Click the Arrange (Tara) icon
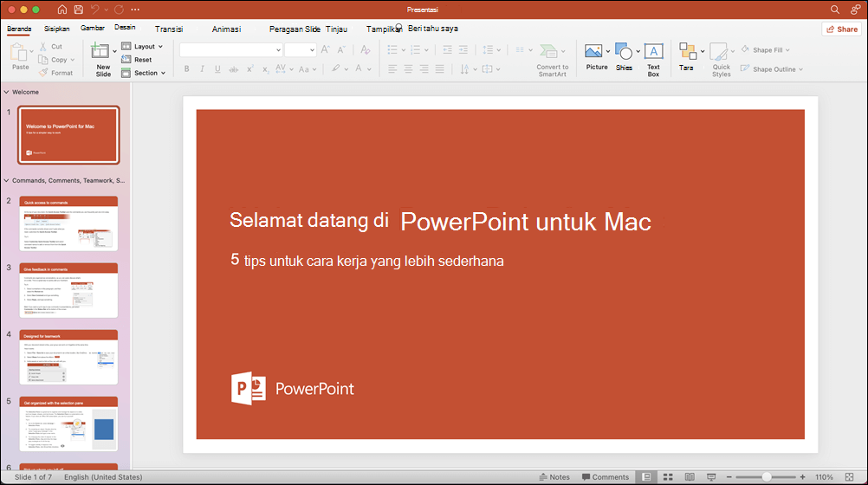868x485 pixels. (688, 52)
